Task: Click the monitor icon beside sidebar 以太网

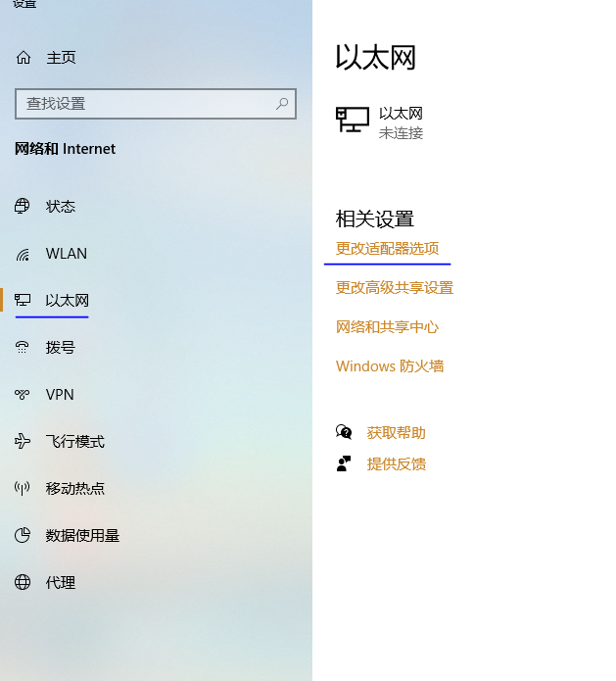Action: click(x=23, y=300)
